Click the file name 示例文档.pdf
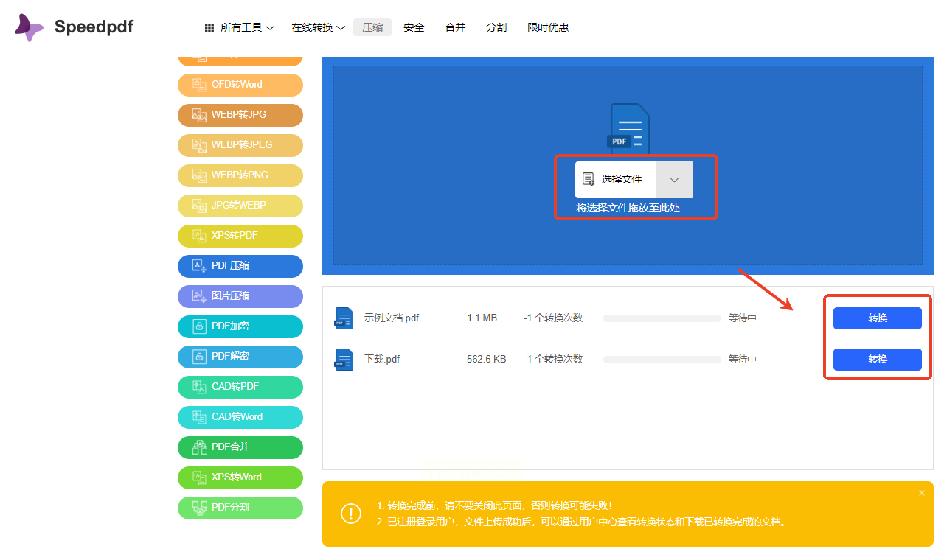Screen dimensions: 944x560 392,318
